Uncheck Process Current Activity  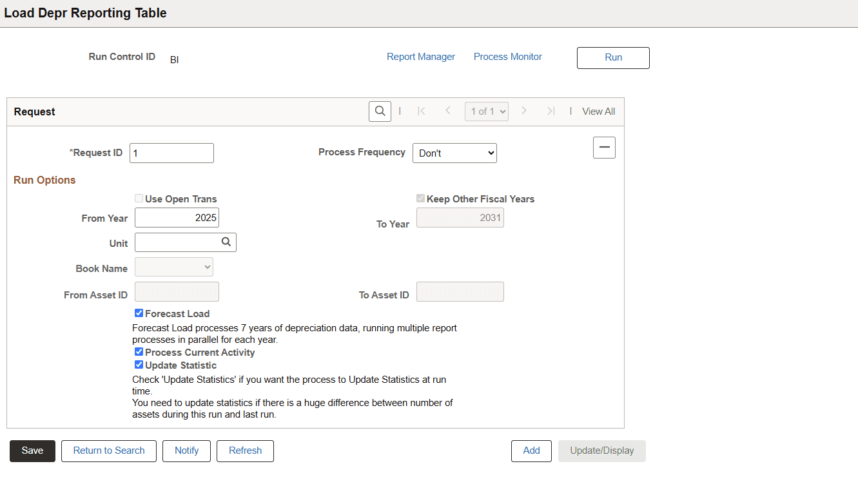[x=139, y=351]
